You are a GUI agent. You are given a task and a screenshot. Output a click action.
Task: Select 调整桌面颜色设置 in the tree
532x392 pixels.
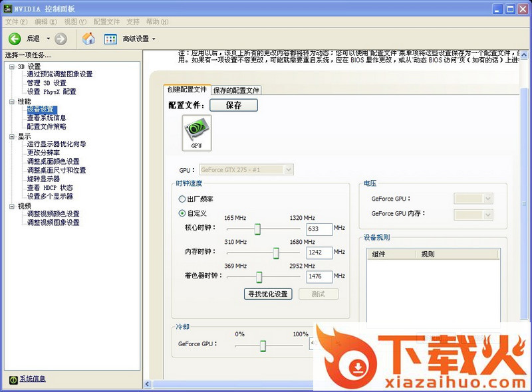point(53,161)
